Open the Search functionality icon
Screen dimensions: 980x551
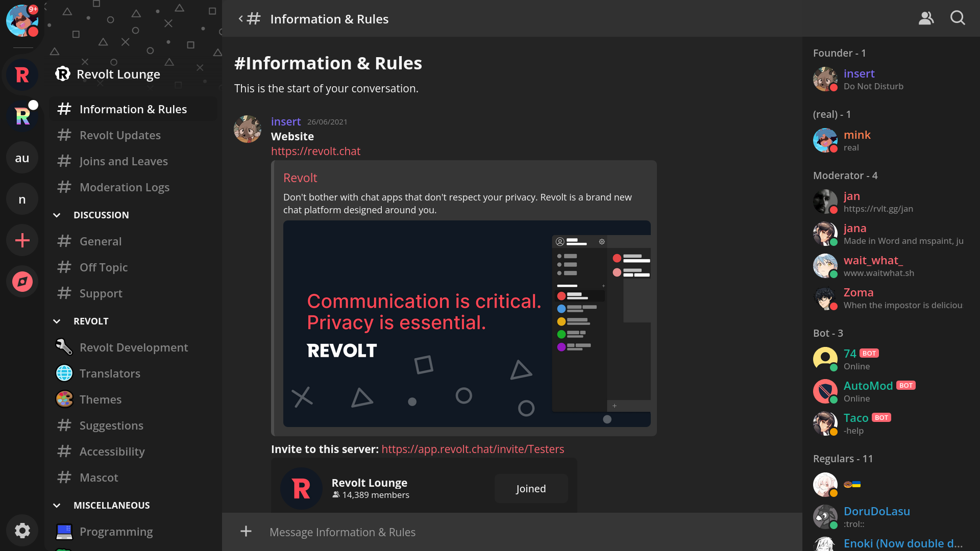coord(959,18)
